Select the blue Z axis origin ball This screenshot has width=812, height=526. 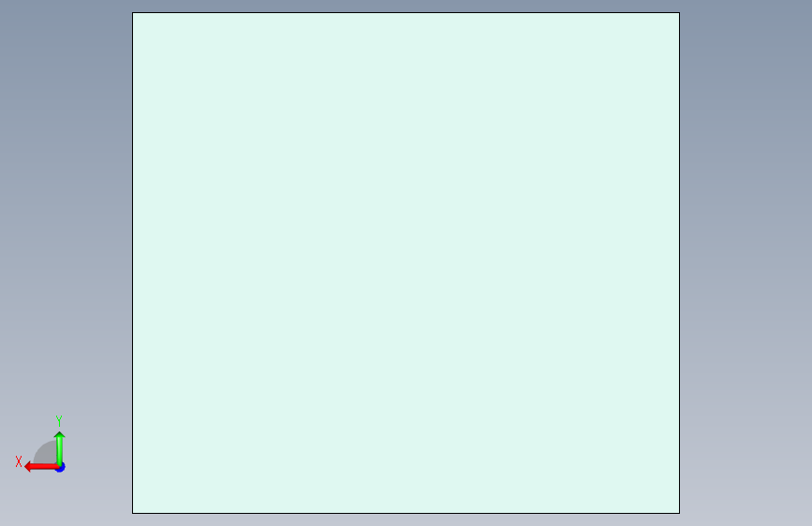tap(61, 467)
